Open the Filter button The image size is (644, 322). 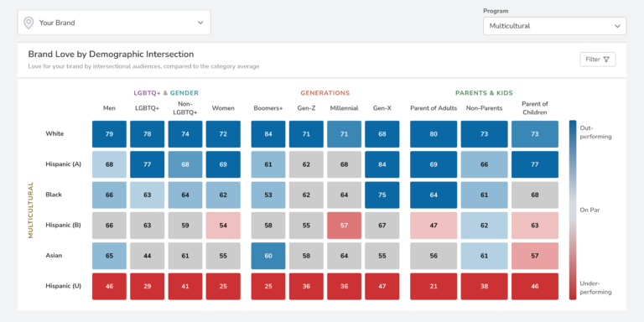tap(598, 60)
